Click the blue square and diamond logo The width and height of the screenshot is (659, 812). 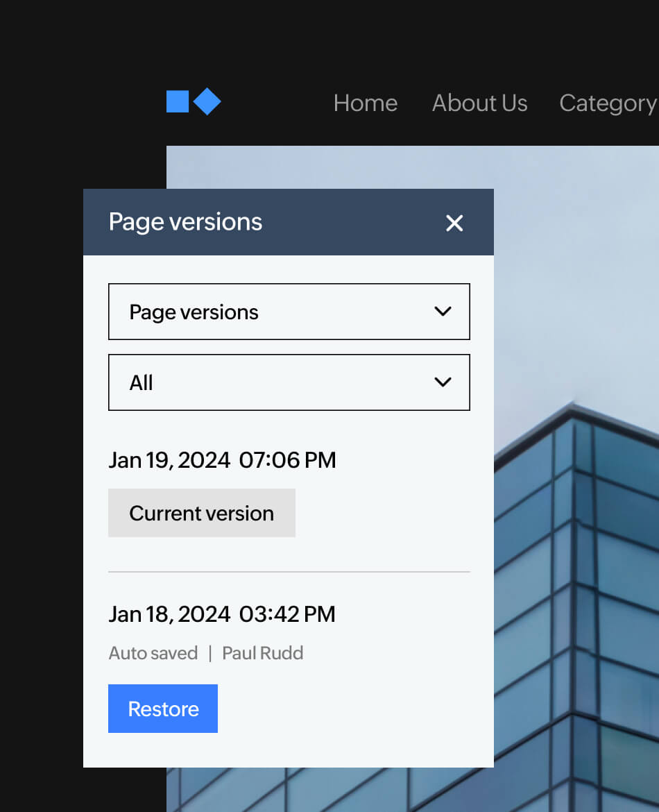[194, 101]
